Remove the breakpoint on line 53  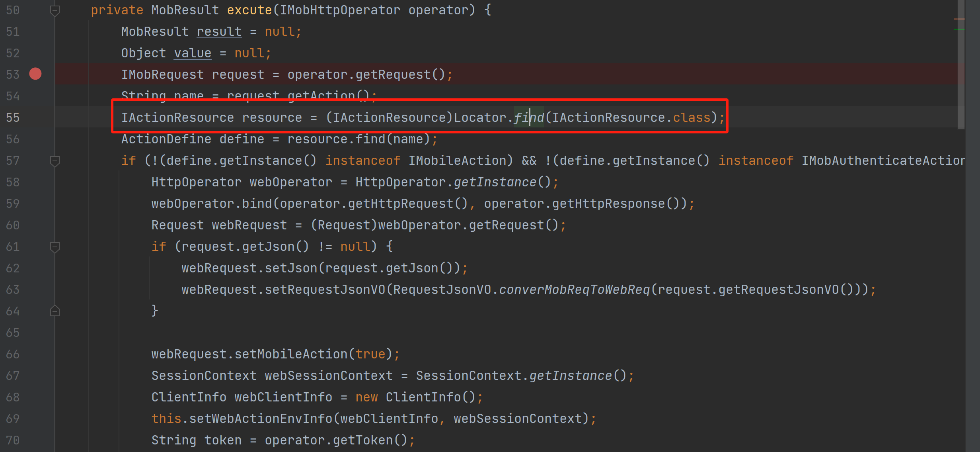(35, 74)
